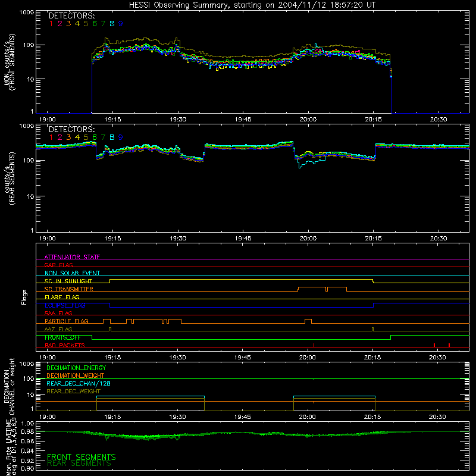Click the 1000 value on the decimation axis

tap(27, 364)
